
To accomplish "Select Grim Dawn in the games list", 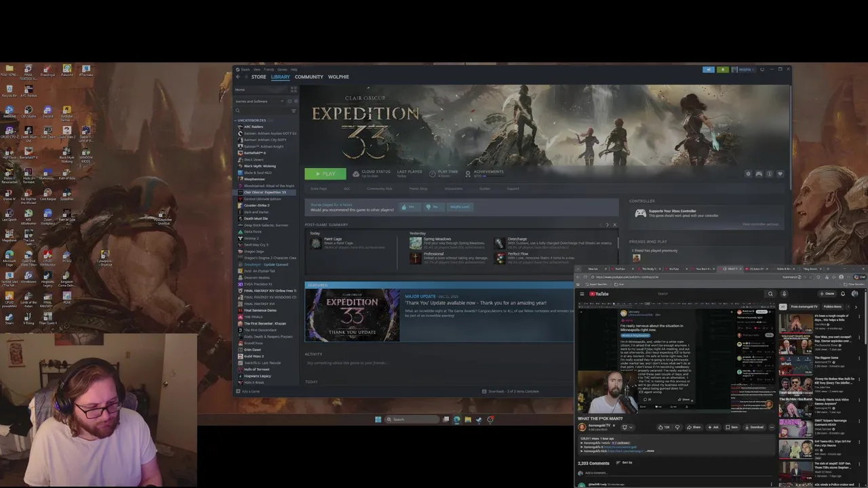I will (252, 350).
